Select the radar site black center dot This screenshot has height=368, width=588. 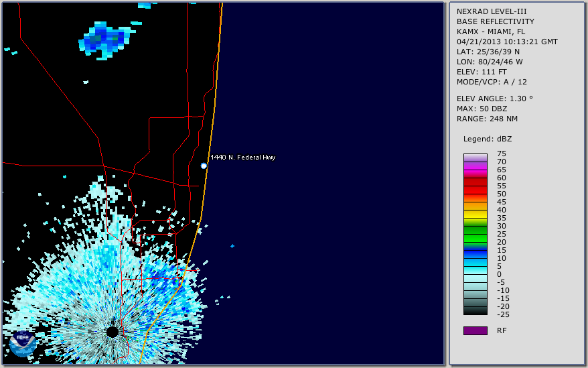pyautogui.click(x=112, y=332)
